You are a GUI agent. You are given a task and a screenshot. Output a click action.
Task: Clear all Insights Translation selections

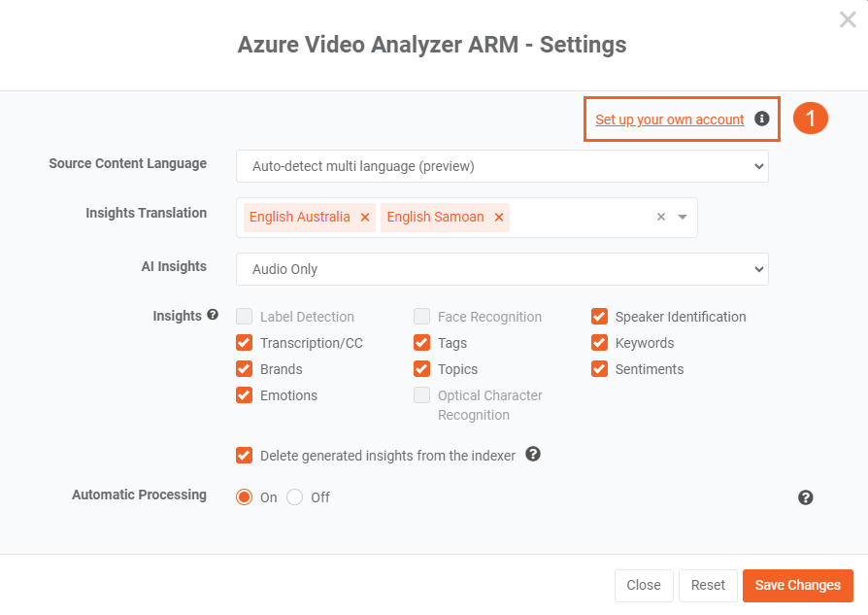coord(661,217)
